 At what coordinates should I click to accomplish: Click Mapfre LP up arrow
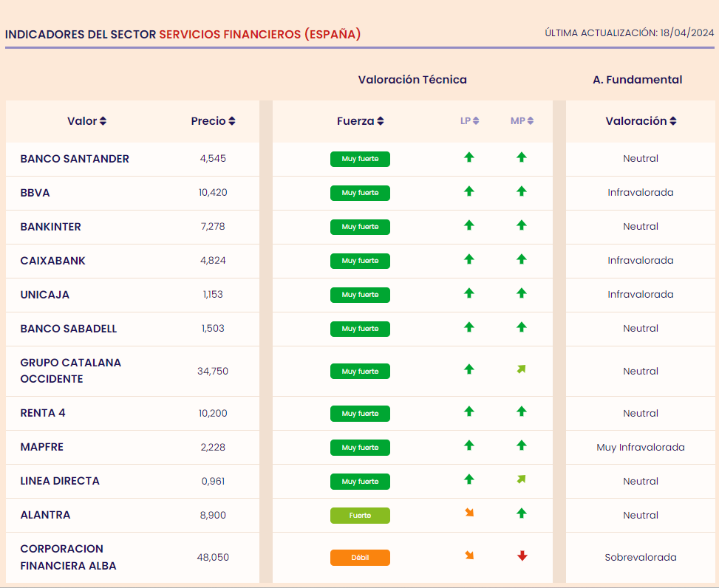pos(468,445)
